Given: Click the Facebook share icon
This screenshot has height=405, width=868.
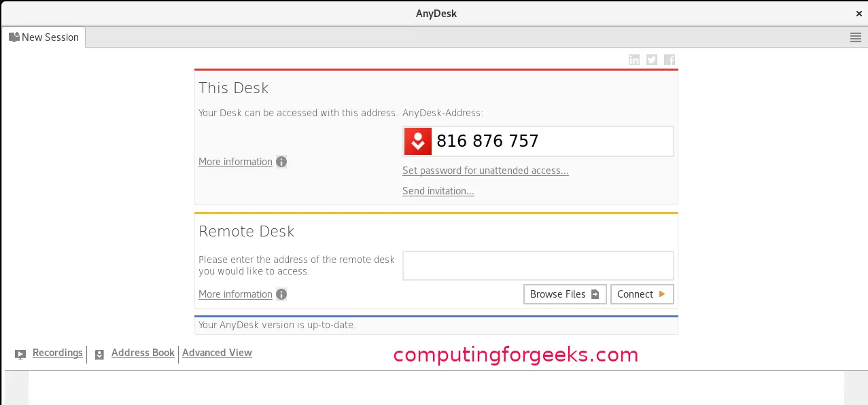Looking at the screenshot, I should (x=670, y=60).
